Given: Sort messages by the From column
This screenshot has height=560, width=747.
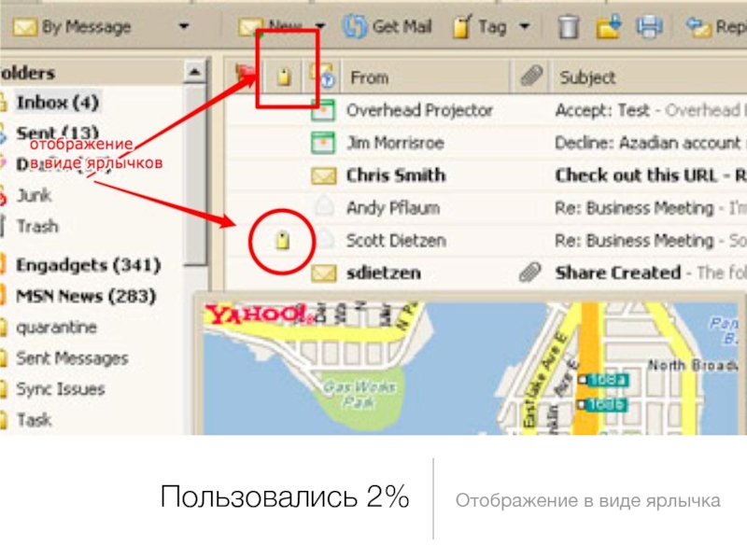Looking at the screenshot, I should pos(370,77).
